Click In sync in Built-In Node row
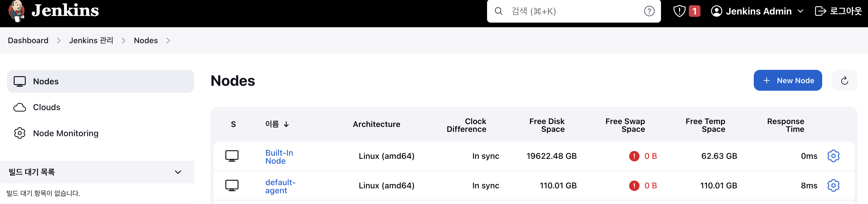Screen dimensions: 868x204 [x=486, y=156]
